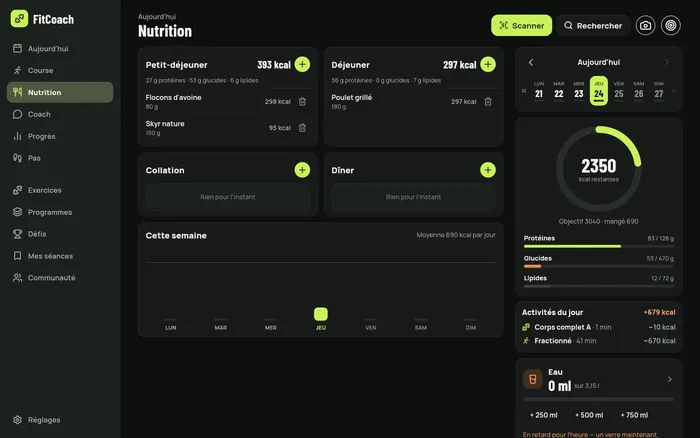Click the Protéines progress bar

tap(599, 246)
